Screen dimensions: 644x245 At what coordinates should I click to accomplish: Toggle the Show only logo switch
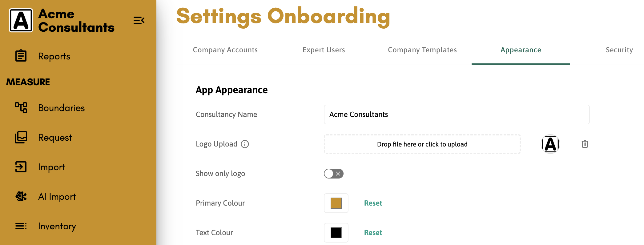[x=334, y=174]
